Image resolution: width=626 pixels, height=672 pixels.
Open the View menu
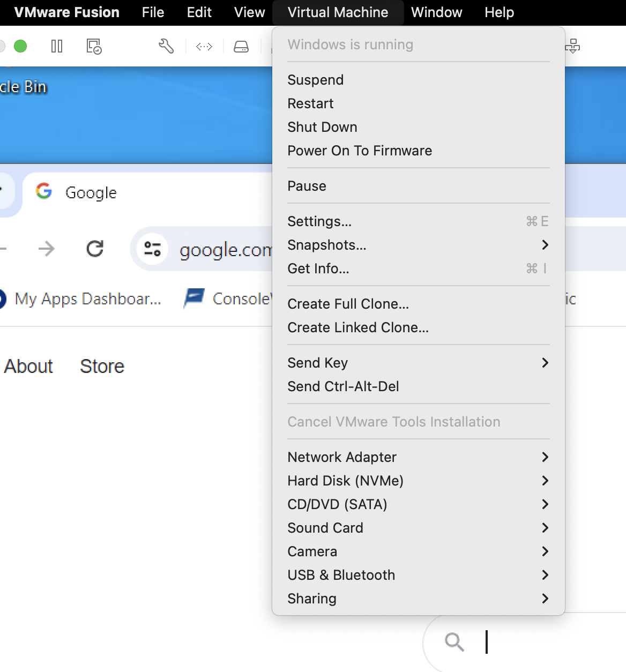click(249, 12)
